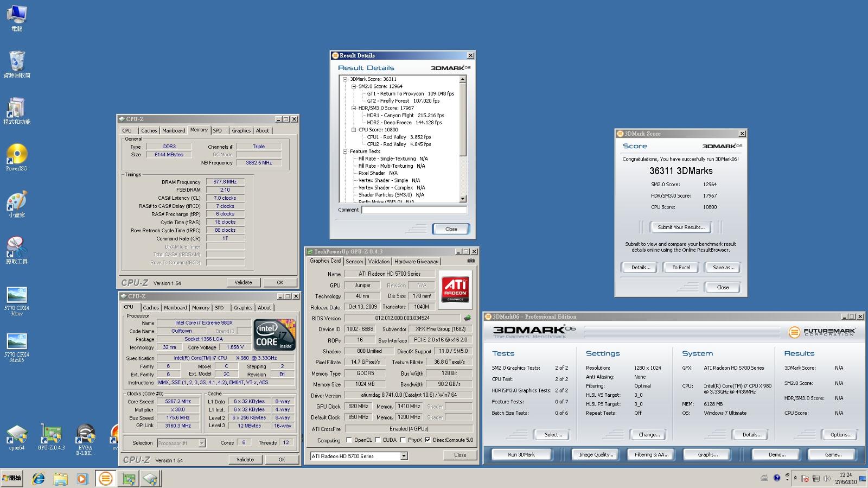Collapse the CPU Score tree node
Image resolution: width=868 pixels, height=488 pixels.
tap(353, 130)
